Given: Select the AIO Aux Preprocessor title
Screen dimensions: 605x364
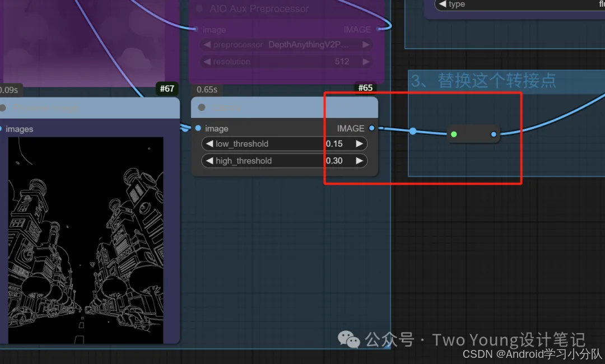Looking at the screenshot, I should click(259, 8).
